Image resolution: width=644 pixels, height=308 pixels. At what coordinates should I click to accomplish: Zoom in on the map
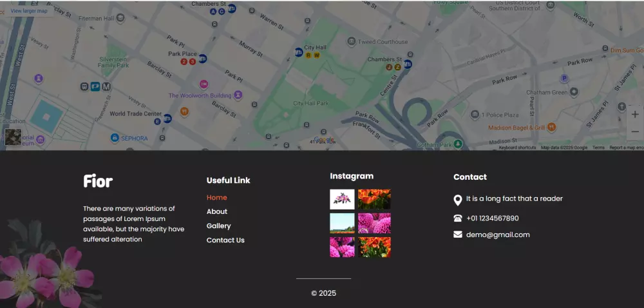(x=635, y=115)
